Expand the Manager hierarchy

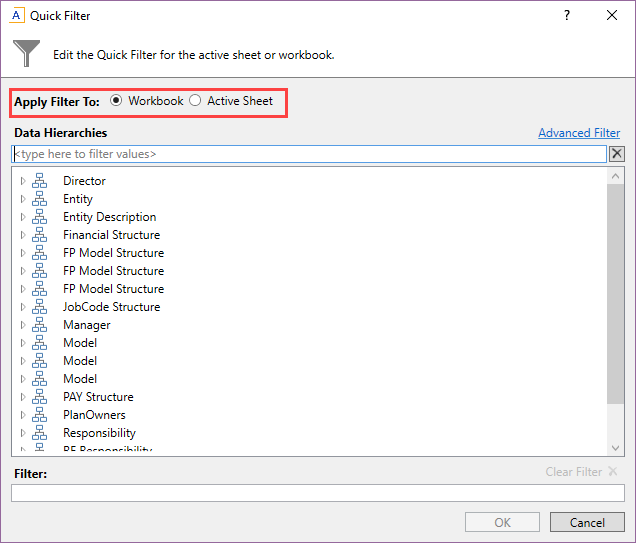tap(23, 325)
